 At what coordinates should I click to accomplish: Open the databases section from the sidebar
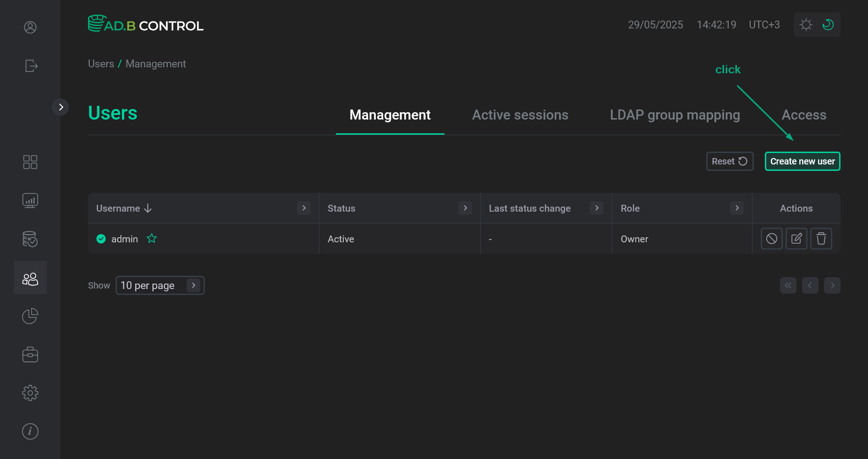pos(30,239)
